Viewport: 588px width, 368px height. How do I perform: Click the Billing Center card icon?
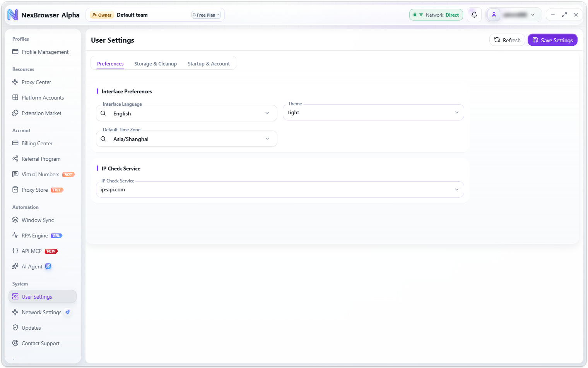pyautogui.click(x=15, y=143)
